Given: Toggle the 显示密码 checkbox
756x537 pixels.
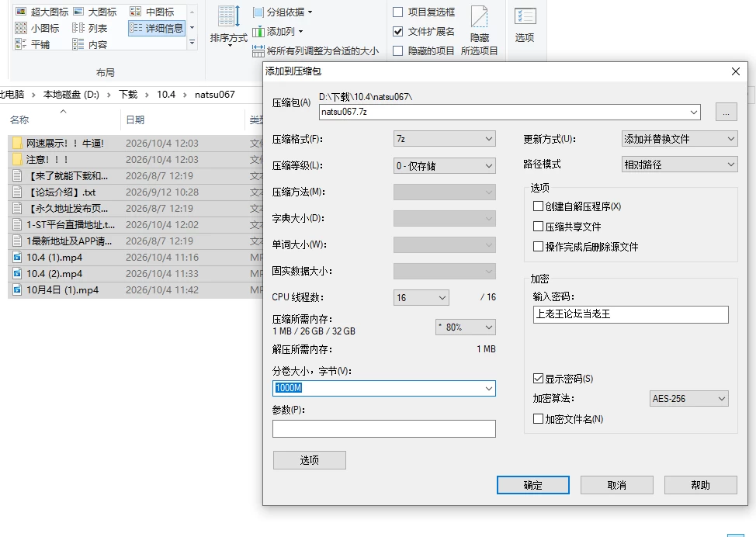Looking at the screenshot, I should pos(538,379).
